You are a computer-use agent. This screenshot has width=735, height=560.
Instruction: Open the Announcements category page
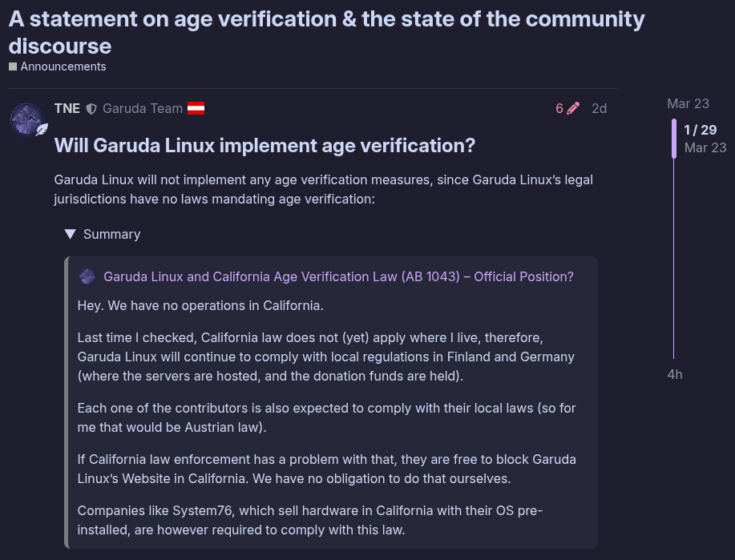point(63,66)
